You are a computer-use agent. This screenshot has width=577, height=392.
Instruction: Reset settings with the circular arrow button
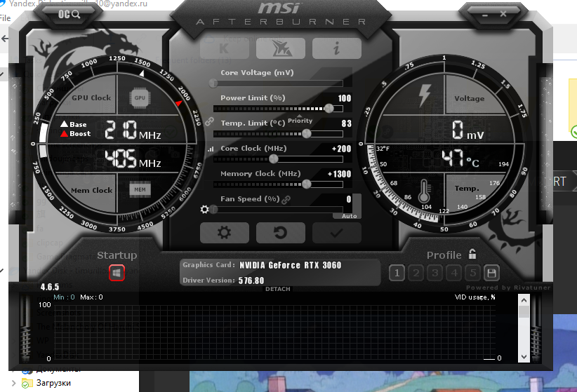pos(280,233)
